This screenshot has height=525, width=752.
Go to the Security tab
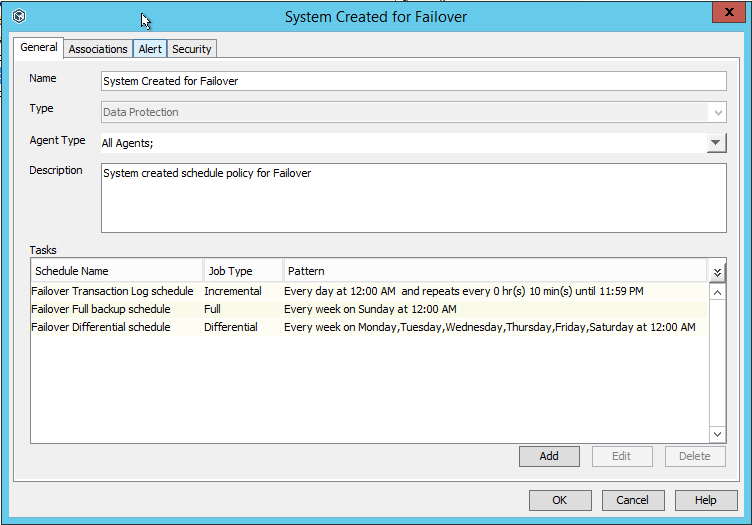pyautogui.click(x=191, y=49)
